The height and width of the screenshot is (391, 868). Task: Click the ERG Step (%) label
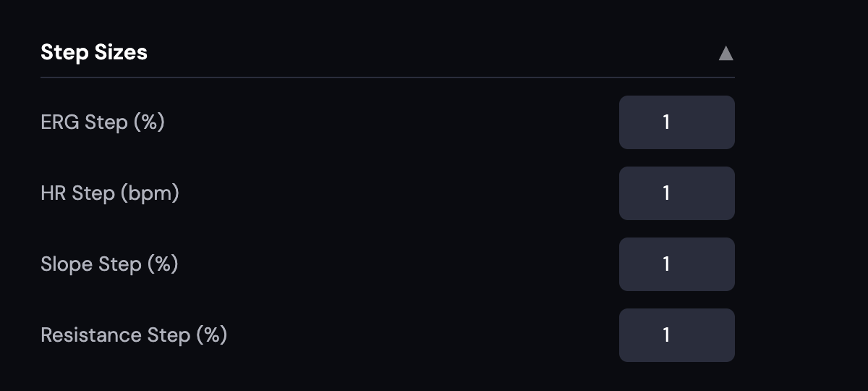pos(103,122)
